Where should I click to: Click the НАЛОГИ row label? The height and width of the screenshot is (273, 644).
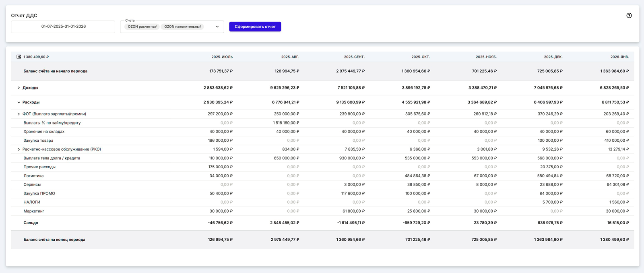[x=32, y=202]
